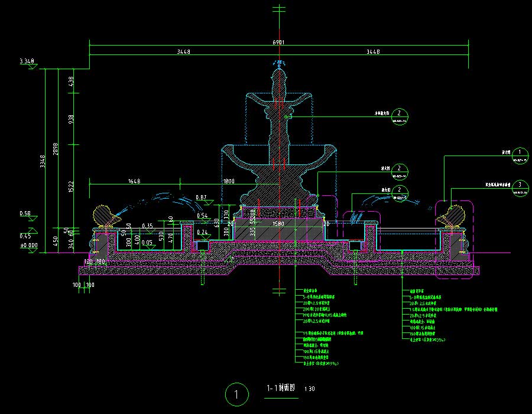Image resolution: width=532 pixels, height=414 pixels.
Task: Select detail callout circle numbered 3
Action: click(520, 188)
